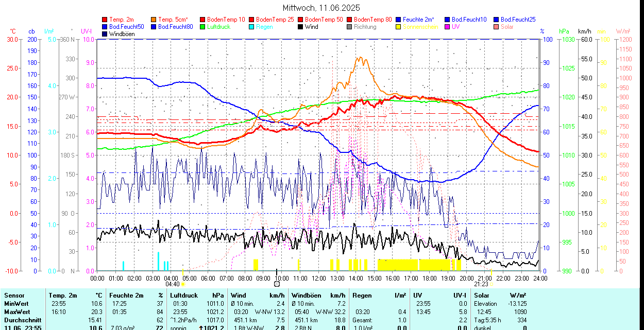The height and width of the screenshot is (330, 644).
Task: Click the max solar value 1090
Action: [x=520, y=312]
